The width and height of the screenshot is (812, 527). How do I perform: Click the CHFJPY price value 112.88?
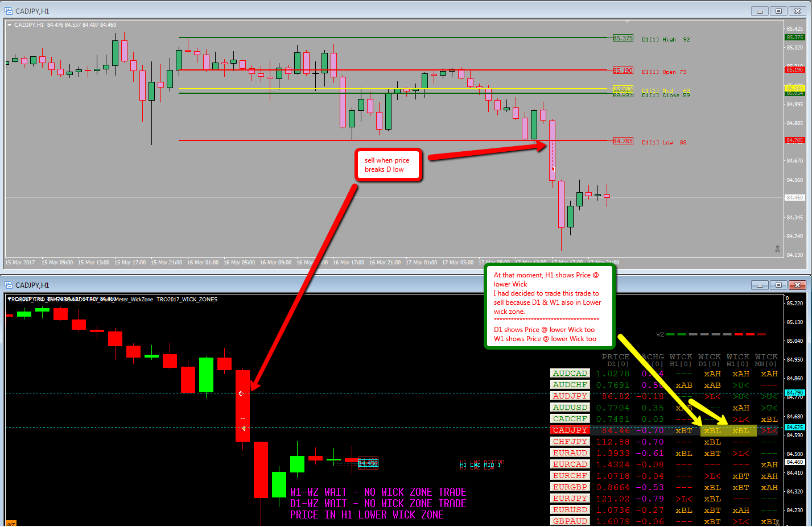pos(613,442)
